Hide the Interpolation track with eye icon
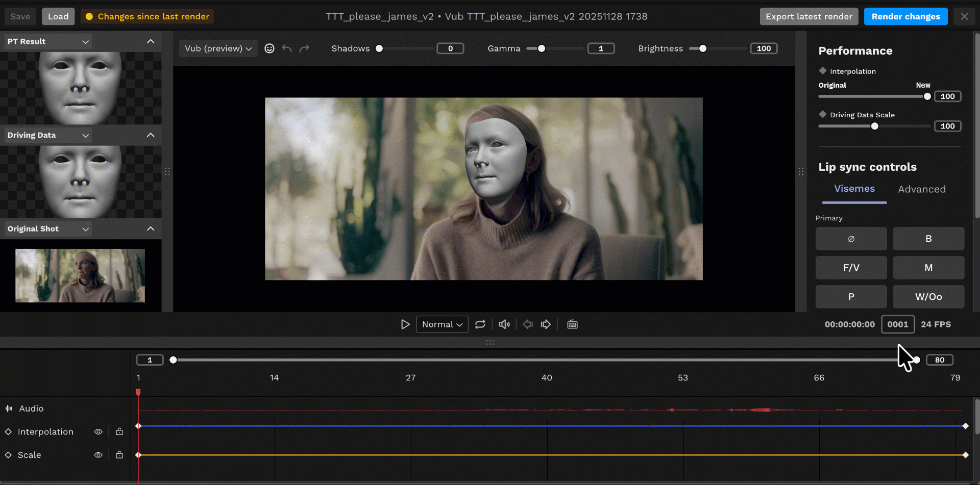 tap(99, 432)
